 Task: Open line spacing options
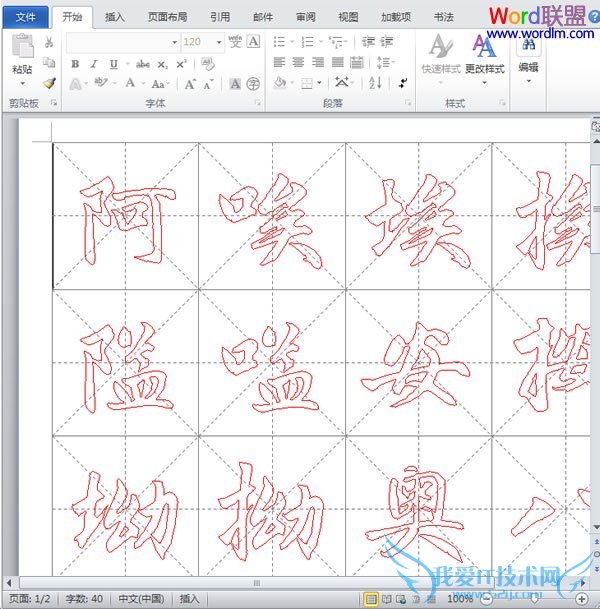tap(383, 62)
